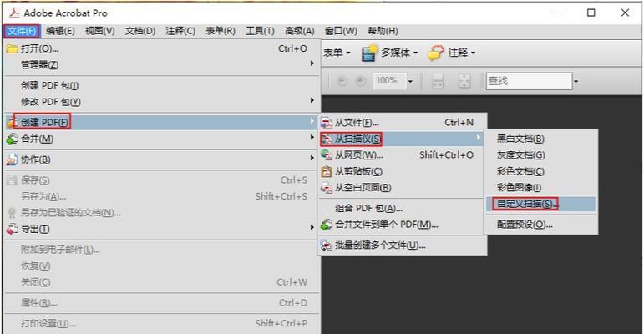Open the 多媒体 dropdown arrow

click(x=415, y=53)
